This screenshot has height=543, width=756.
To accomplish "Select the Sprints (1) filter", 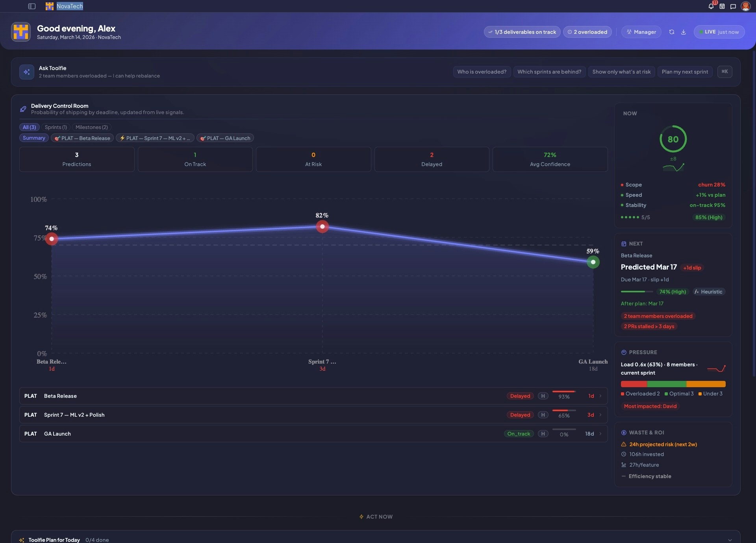I will (x=56, y=127).
